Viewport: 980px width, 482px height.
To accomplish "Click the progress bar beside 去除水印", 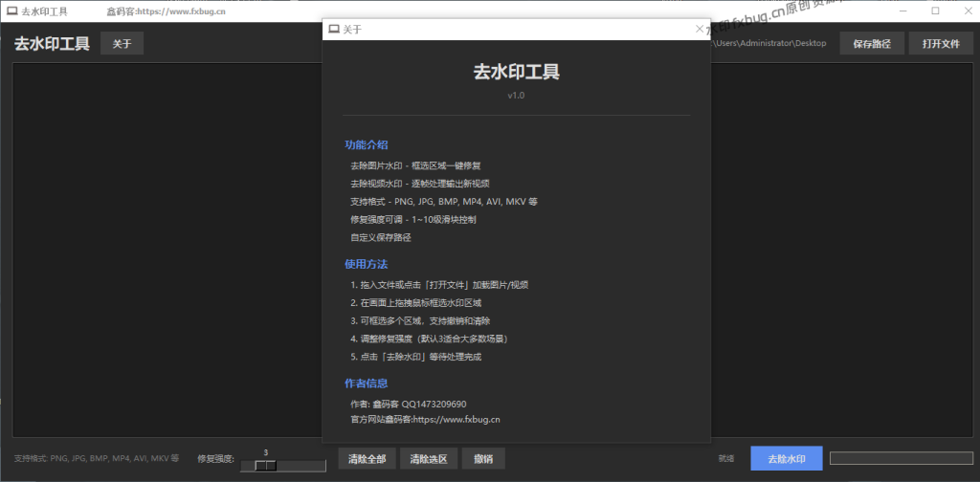I will pyautogui.click(x=902, y=458).
